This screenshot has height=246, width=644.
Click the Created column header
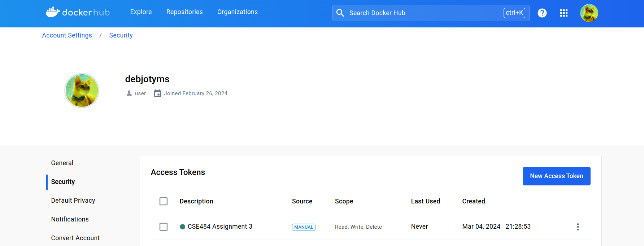(x=474, y=201)
